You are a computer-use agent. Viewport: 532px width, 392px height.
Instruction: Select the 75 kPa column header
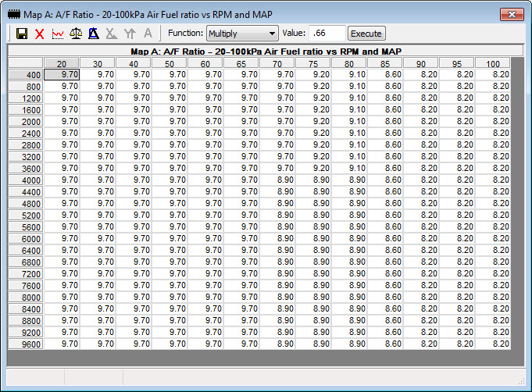click(x=313, y=63)
